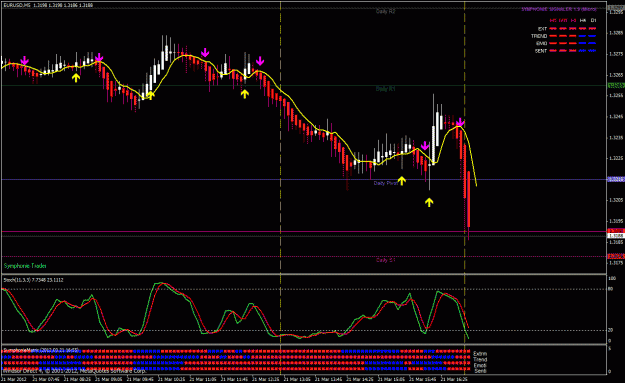Select the 1.3175 value on the price scale
The image size is (625, 383).
tap(616, 263)
